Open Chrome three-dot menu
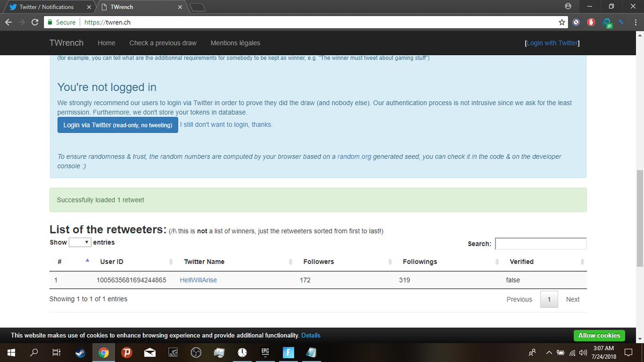The image size is (644, 362). 635,23
